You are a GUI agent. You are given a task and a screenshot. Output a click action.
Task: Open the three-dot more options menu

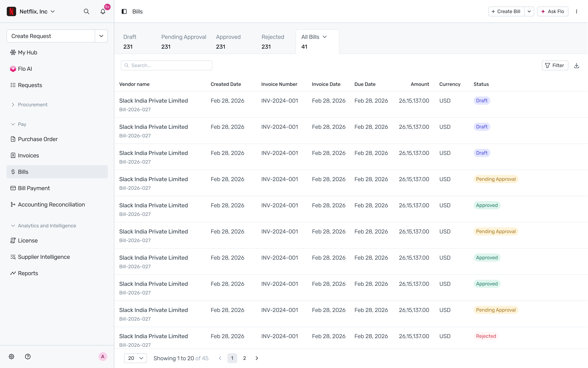pos(576,11)
